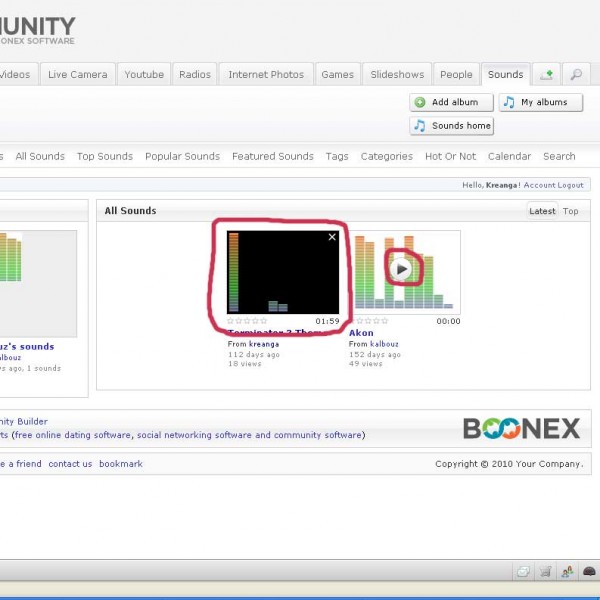Select the Top sort tab
600x600 pixels.
(570, 211)
